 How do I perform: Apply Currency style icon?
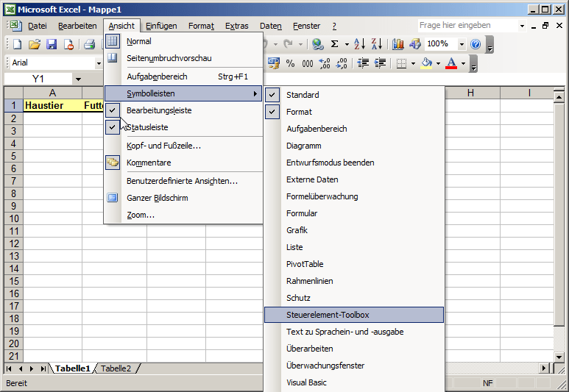tap(274, 63)
